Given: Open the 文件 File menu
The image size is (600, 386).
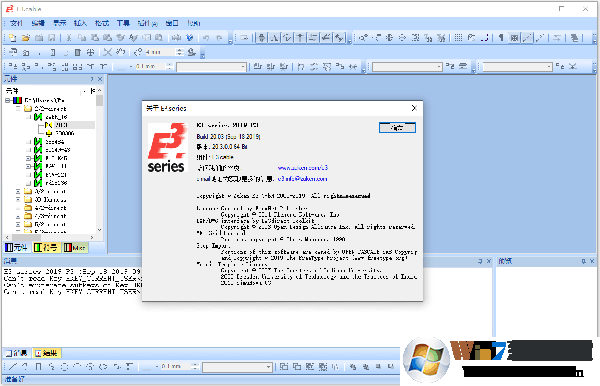Looking at the screenshot, I should (x=16, y=23).
